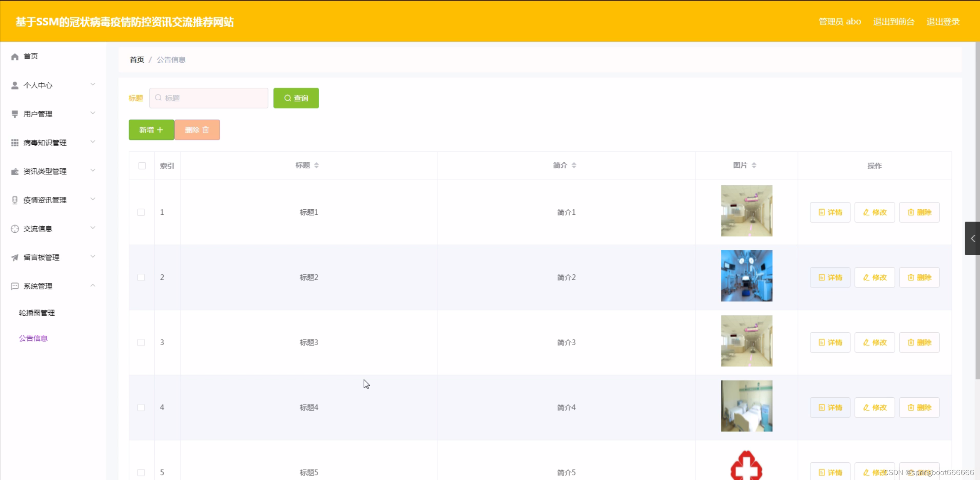Click the green 查询 search button

click(x=296, y=98)
